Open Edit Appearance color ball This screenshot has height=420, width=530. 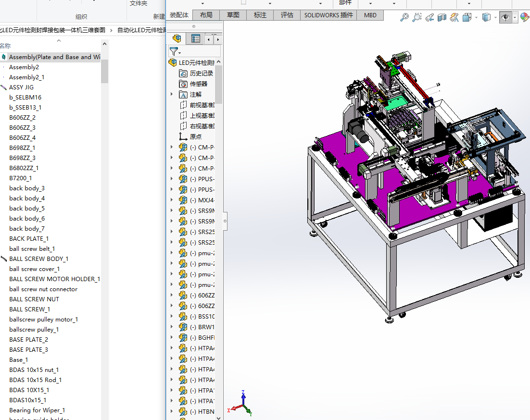point(524,17)
